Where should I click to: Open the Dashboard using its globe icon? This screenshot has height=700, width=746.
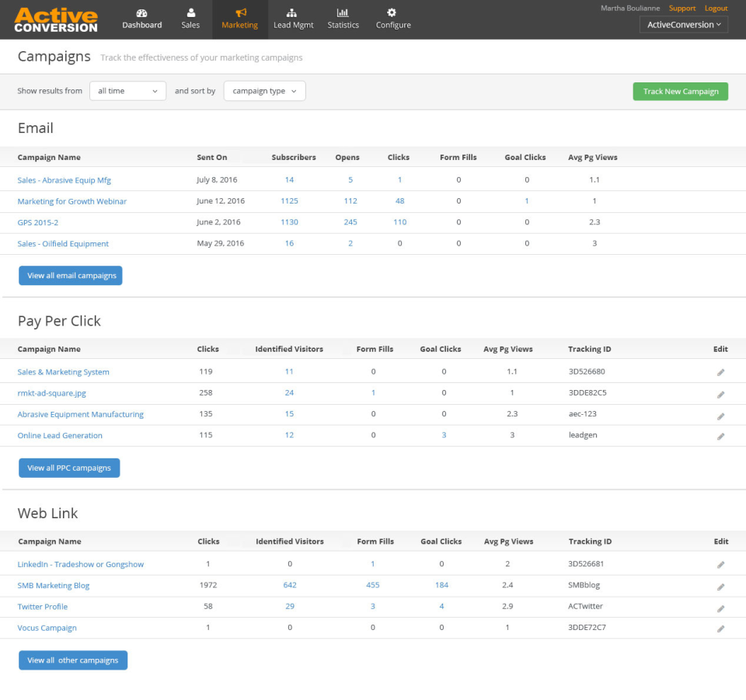coord(141,13)
